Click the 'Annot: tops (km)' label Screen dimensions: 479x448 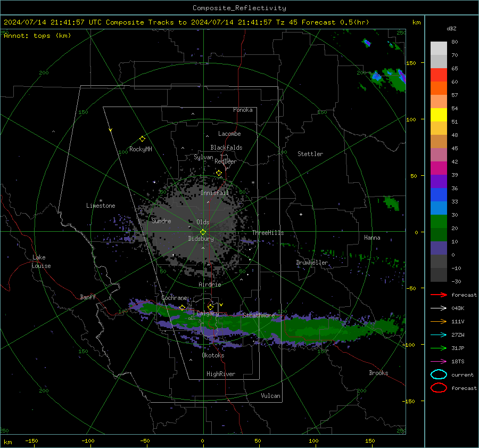(x=38, y=36)
